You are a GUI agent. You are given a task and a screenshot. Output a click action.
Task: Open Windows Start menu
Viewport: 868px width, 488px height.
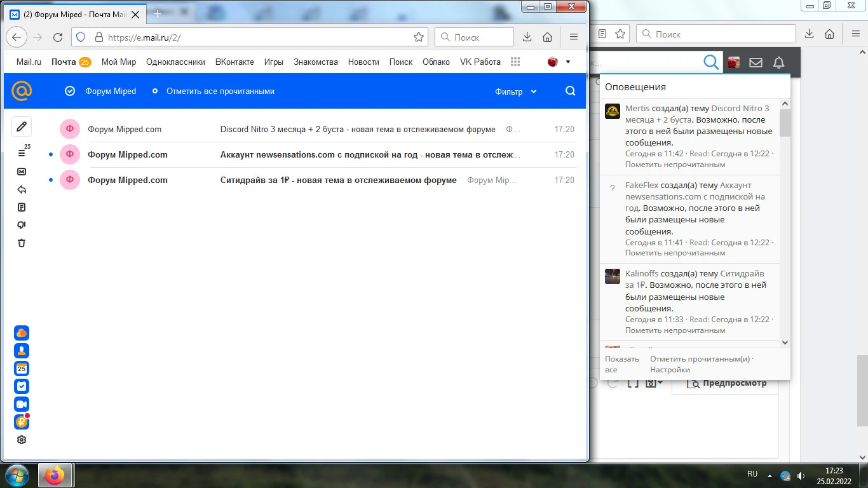(x=17, y=475)
